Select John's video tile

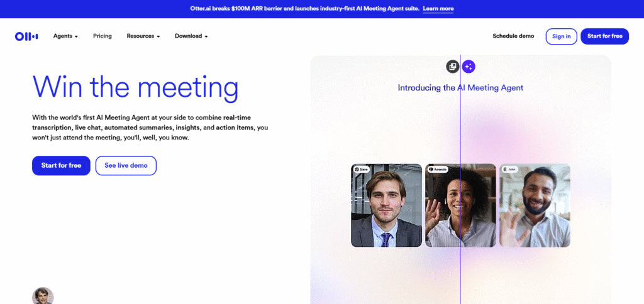(x=535, y=205)
